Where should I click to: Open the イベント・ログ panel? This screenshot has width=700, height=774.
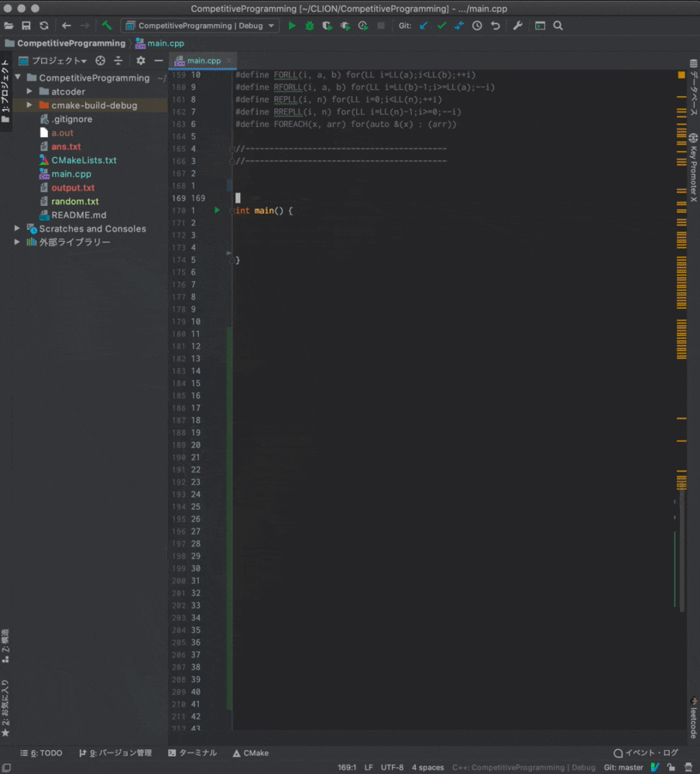pyautogui.click(x=646, y=753)
